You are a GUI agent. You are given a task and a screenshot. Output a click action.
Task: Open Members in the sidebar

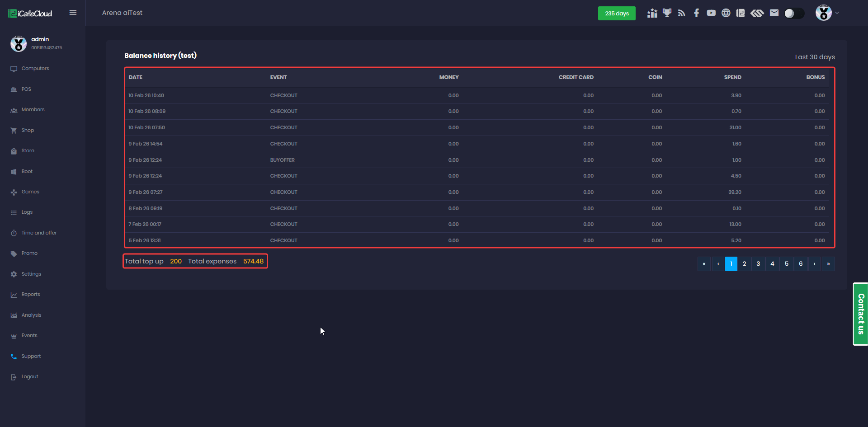(33, 110)
